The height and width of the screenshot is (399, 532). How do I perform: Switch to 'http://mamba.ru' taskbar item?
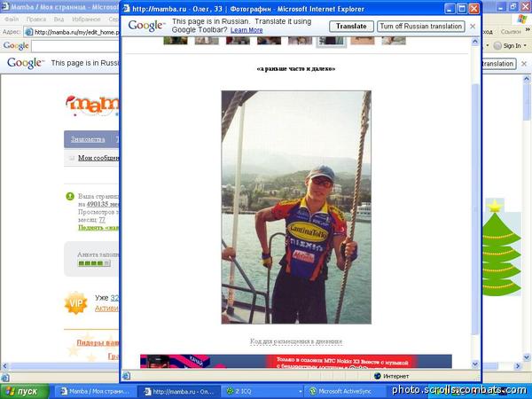pos(179,392)
